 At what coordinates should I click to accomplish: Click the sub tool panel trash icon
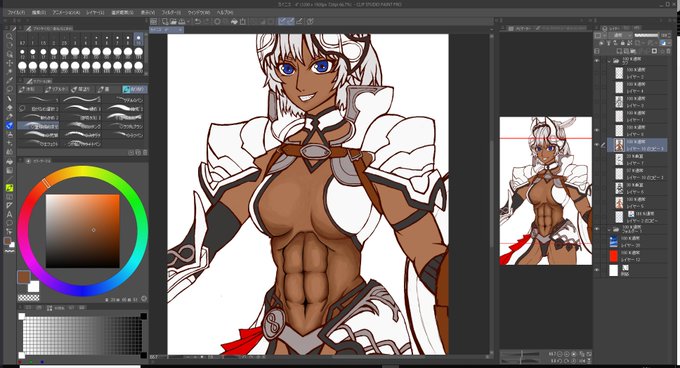tap(145, 153)
